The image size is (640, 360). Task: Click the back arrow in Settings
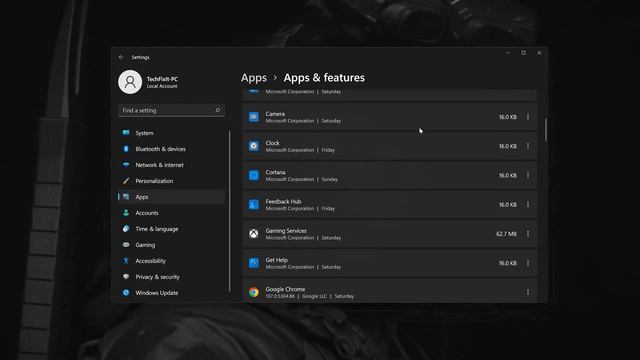pos(121,57)
